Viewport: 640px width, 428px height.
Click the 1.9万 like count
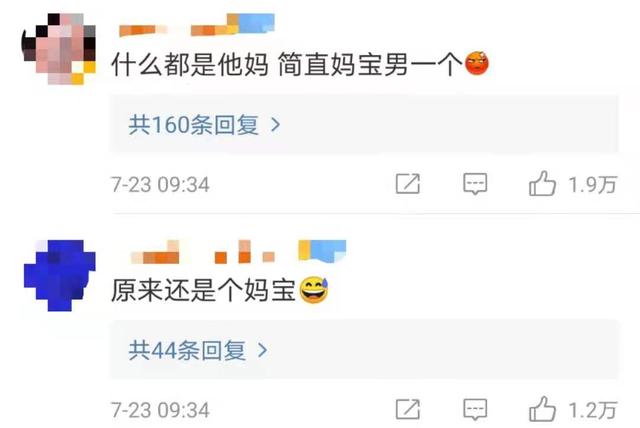point(593,185)
